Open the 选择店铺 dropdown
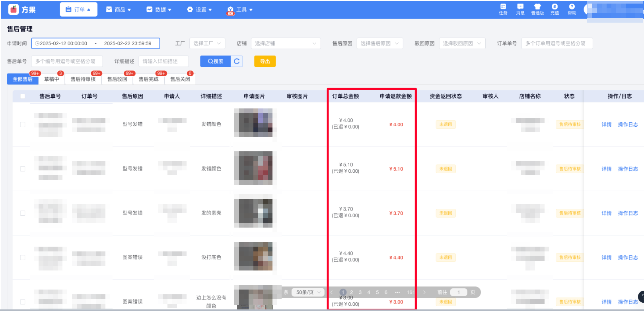 pos(286,43)
